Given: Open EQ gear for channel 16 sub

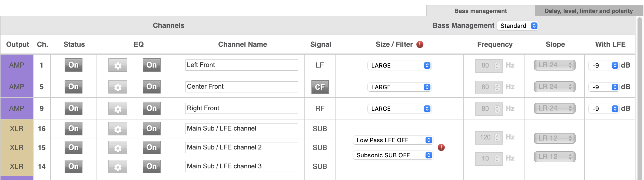Looking at the screenshot, I should coord(118,129).
